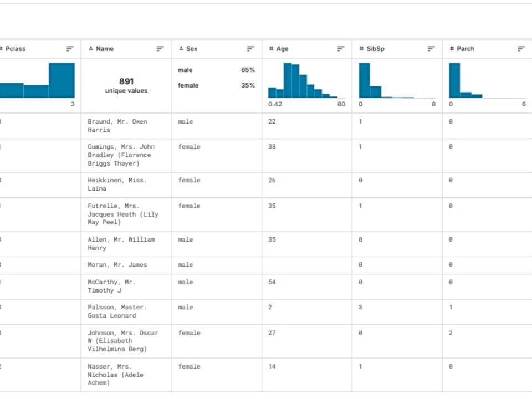Open the sort options for the Sex column

tap(250, 49)
